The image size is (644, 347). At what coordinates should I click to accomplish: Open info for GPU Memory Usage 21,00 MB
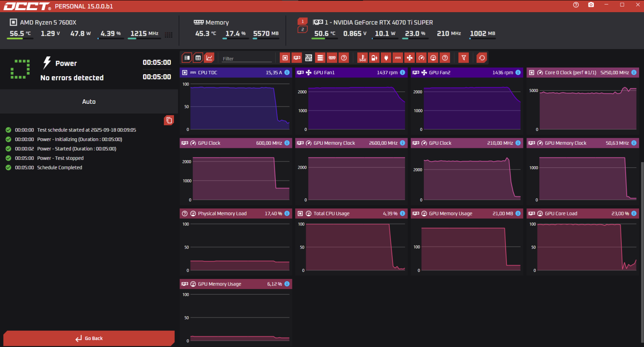pos(518,214)
